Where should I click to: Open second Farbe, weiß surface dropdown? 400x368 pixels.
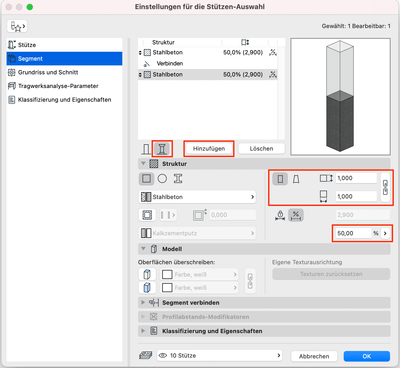click(199, 287)
